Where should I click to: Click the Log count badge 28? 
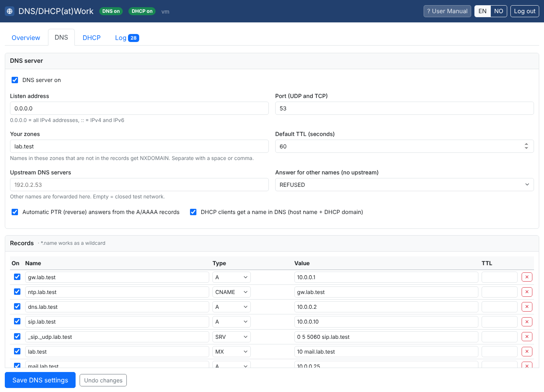point(134,38)
